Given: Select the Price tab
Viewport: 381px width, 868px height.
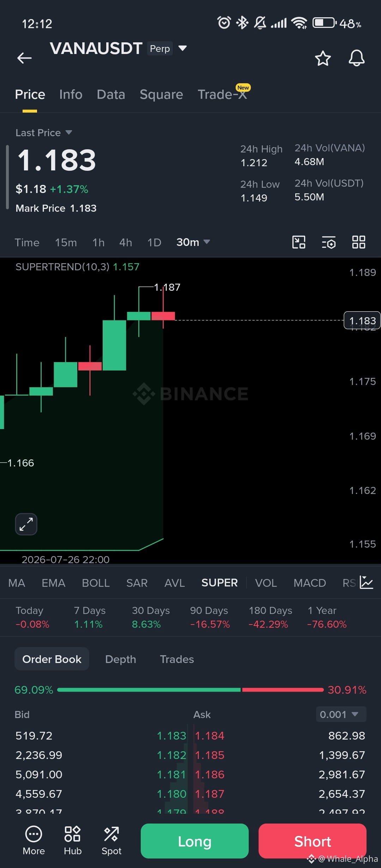Looking at the screenshot, I should point(30,95).
